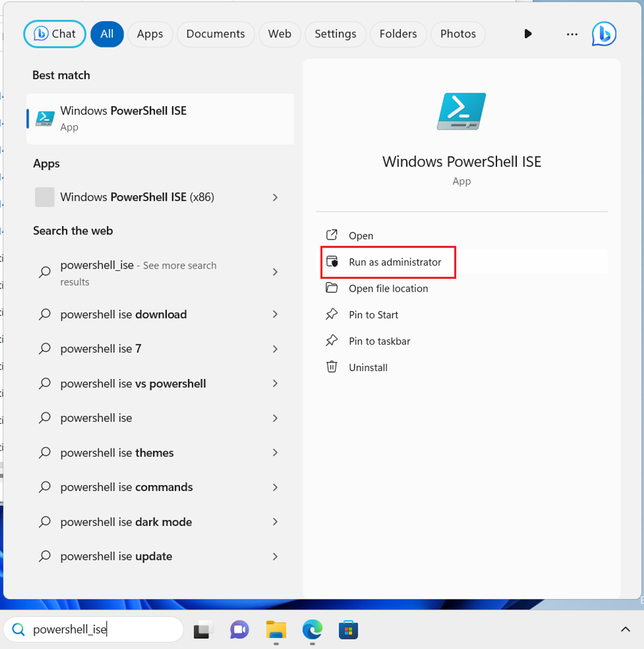
Task: Open the three-dot options menu
Action: (x=572, y=34)
